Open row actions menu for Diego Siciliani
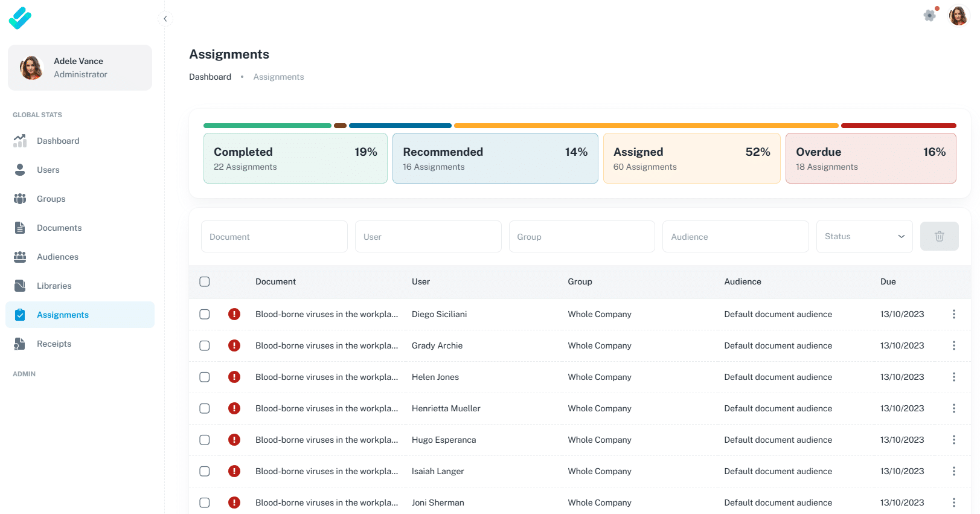The image size is (980, 514). (954, 314)
